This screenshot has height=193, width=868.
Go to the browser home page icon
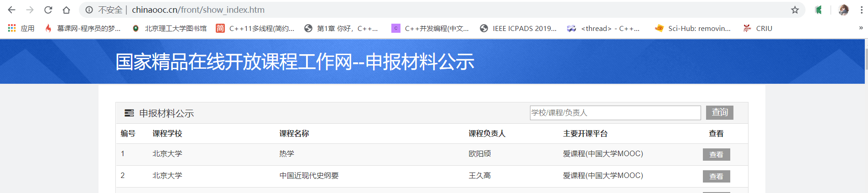pyautogui.click(x=67, y=10)
